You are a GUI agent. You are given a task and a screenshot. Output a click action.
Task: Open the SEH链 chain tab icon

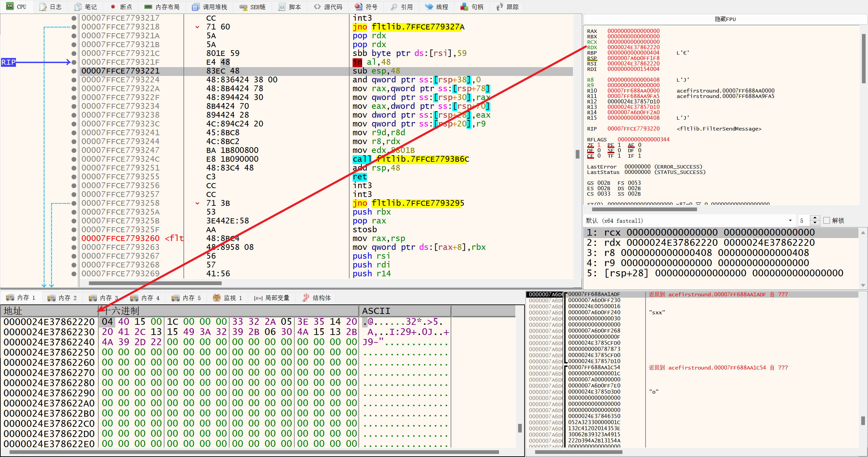pyautogui.click(x=243, y=7)
